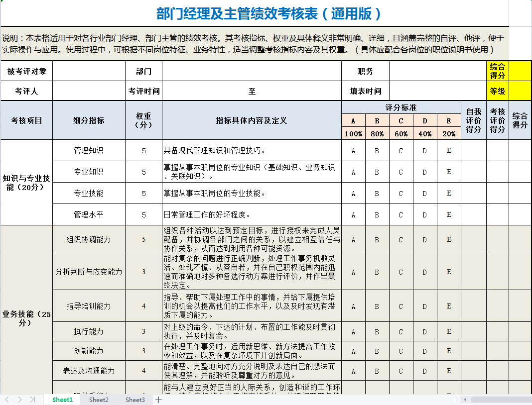Select the 管理水平 indicator cell
Screen dimensions: 532x405
(89, 214)
